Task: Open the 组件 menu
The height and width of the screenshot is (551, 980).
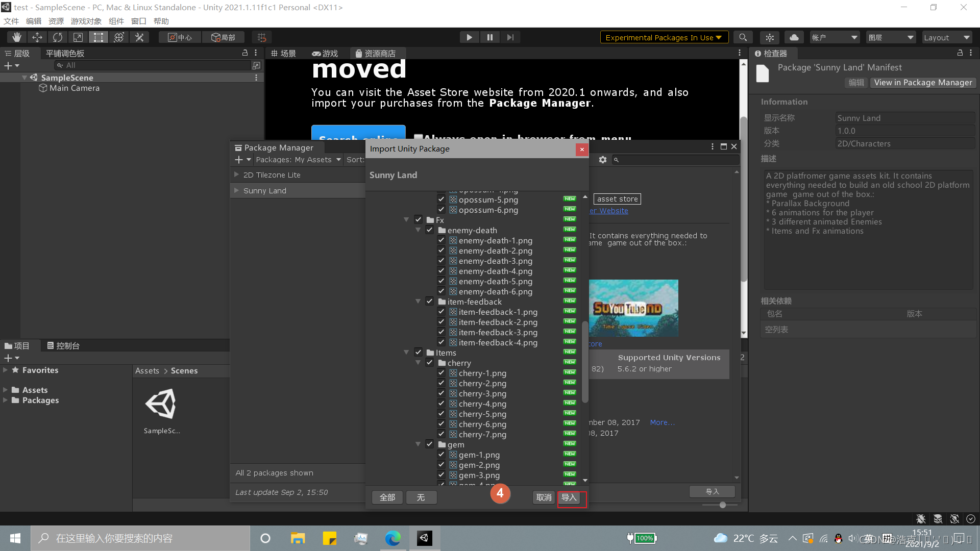Action: (x=116, y=21)
